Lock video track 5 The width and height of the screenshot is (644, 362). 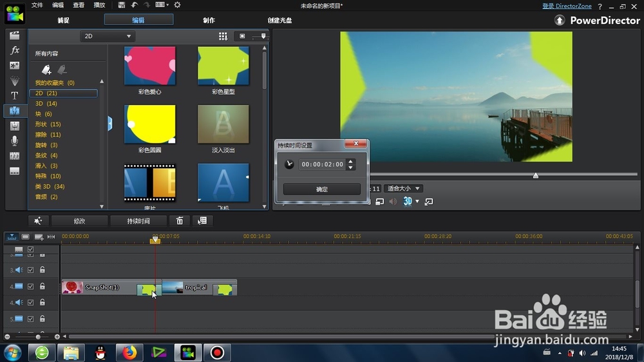(43, 319)
